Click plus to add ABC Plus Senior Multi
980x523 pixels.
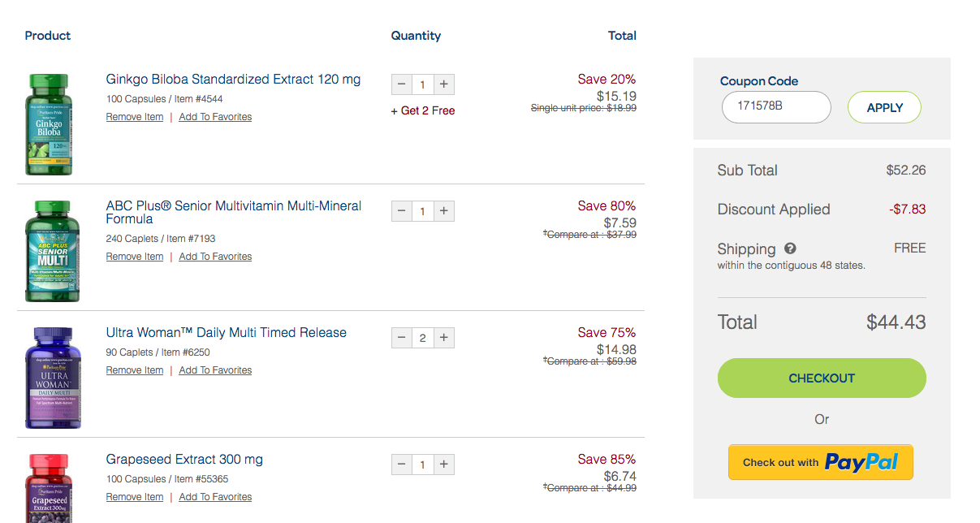pyautogui.click(x=444, y=211)
